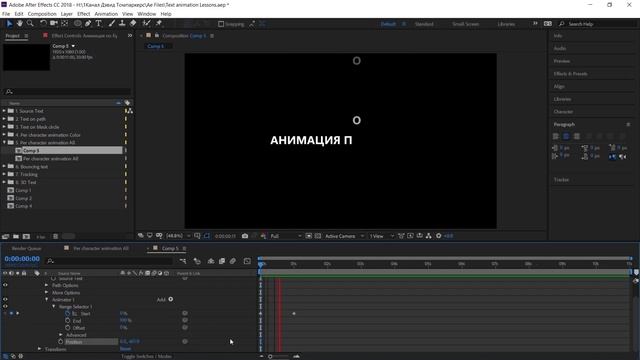Select the Roto Brush tool
The width and height of the screenshot is (640, 360).
(146, 24)
